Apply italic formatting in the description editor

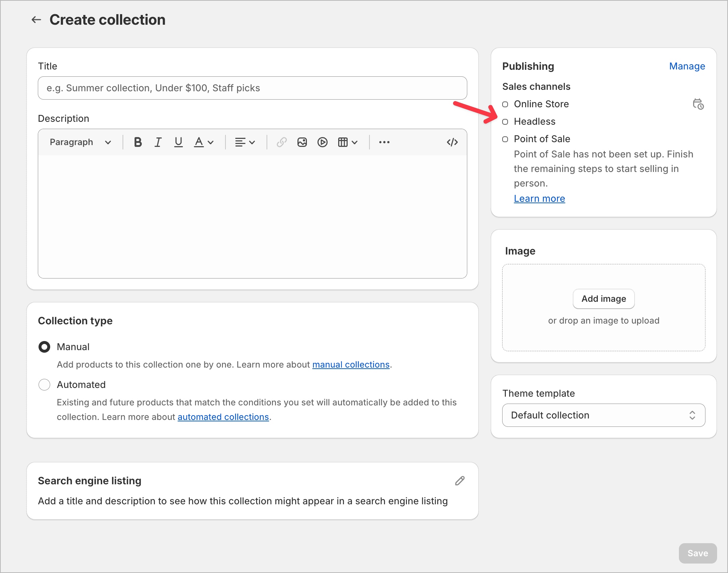(x=158, y=142)
